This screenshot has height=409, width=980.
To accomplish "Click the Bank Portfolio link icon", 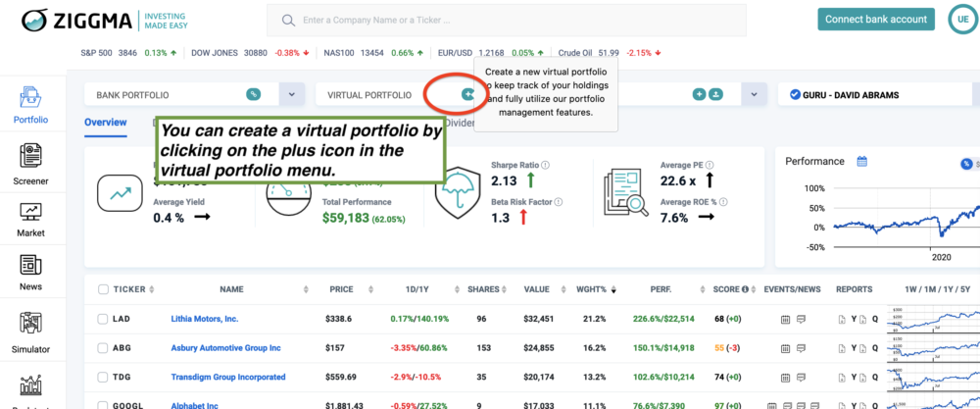I will pos(253,94).
